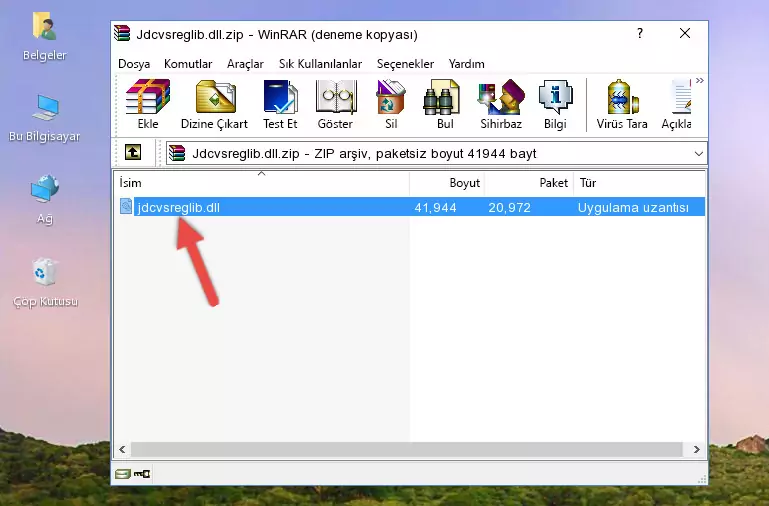Start Virüs Tara scan
This screenshot has width=769, height=506.
622,104
